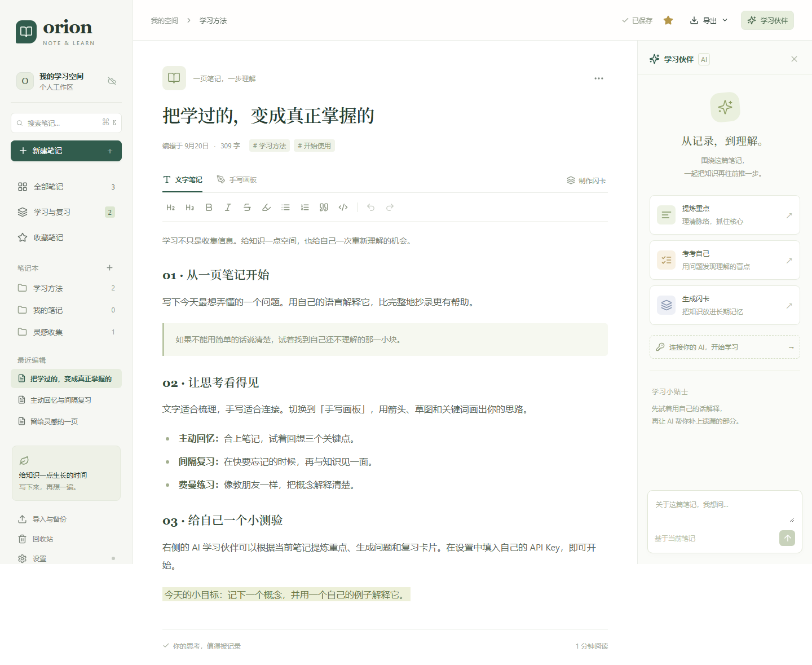Switch to the 手写画板 tab

[x=237, y=180]
